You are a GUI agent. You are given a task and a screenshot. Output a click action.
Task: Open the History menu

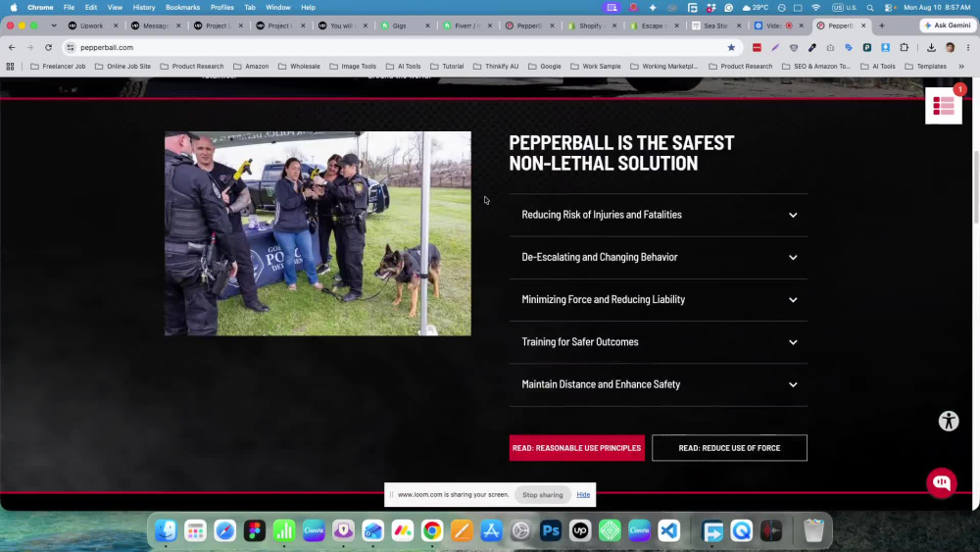[144, 8]
